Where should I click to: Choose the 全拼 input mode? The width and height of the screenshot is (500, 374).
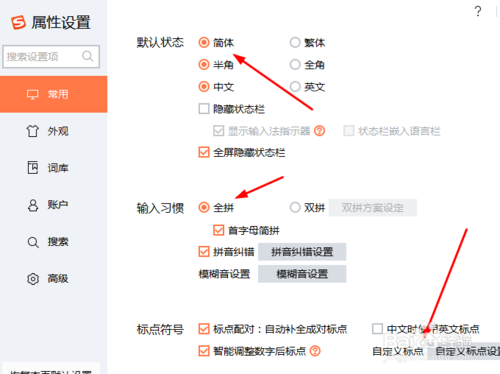204,207
